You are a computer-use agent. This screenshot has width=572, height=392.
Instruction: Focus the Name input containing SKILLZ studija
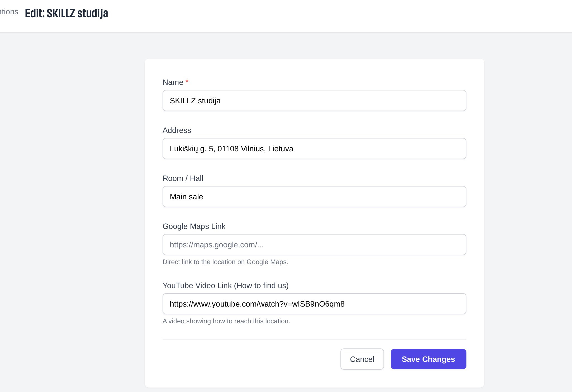tap(314, 101)
